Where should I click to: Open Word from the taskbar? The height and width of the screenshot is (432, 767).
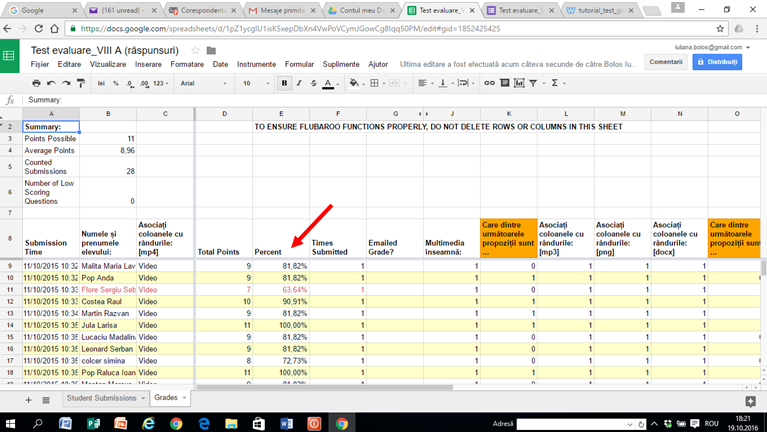pos(287,423)
